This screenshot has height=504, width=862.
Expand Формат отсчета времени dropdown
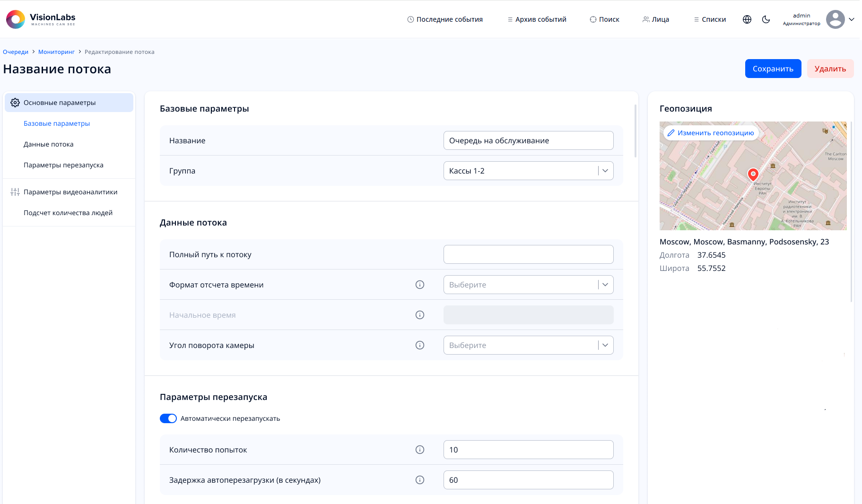click(528, 285)
